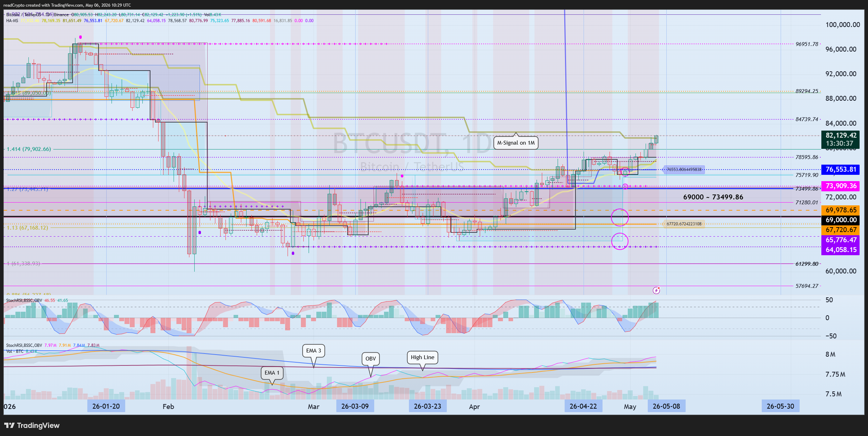Click the purple 64,058.15 price label
The image size is (868, 436).
pyautogui.click(x=840, y=250)
